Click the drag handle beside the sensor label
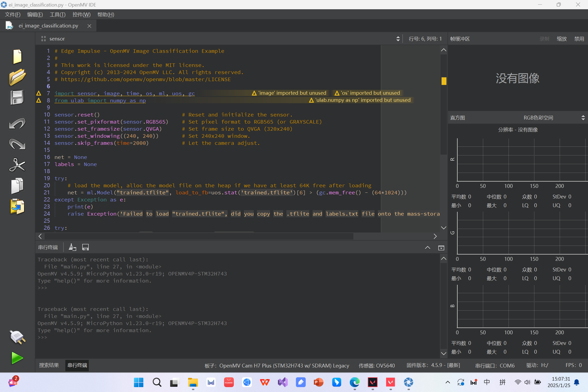The height and width of the screenshot is (392, 588). [43, 39]
